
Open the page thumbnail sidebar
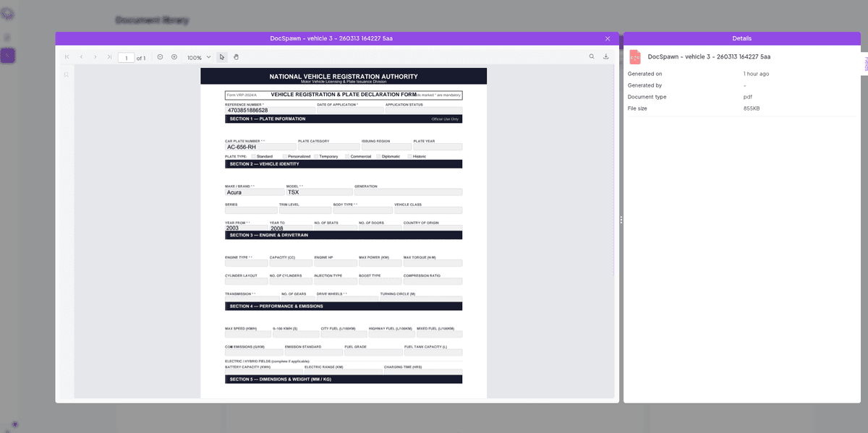tap(65, 74)
